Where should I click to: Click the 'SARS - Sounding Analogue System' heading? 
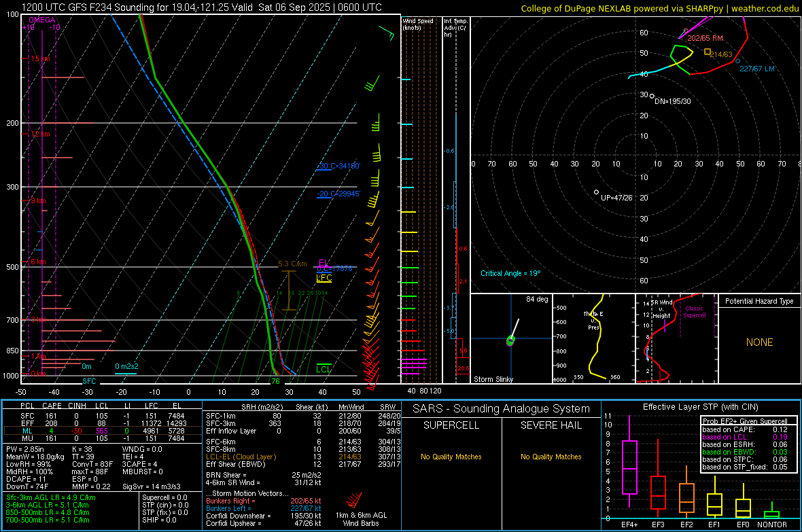click(x=501, y=409)
